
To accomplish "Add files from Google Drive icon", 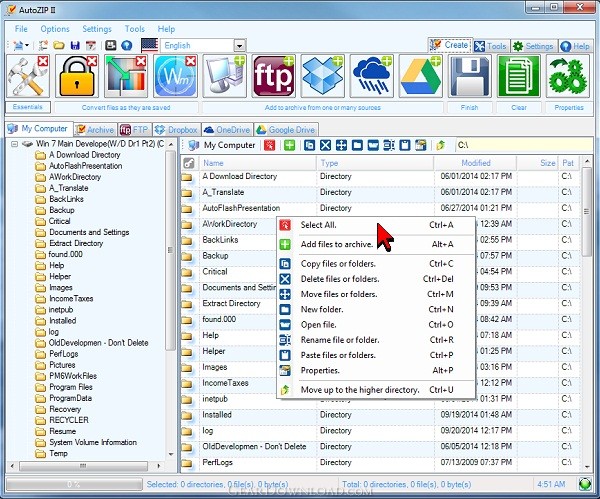I will pyautogui.click(x=421, y=76).
